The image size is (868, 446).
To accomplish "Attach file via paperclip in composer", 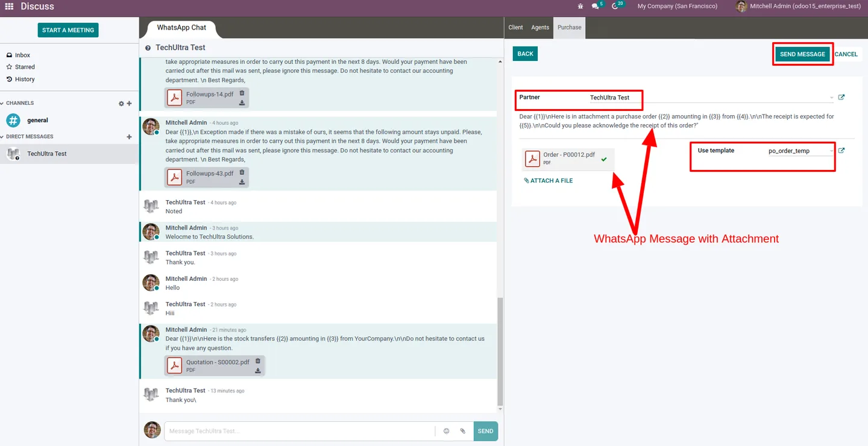I will click(x=462, y=431).
